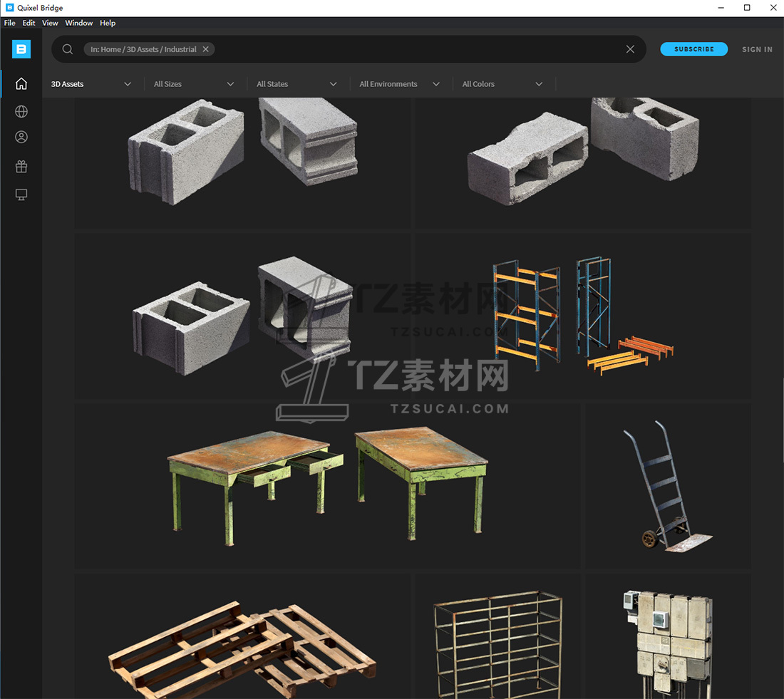Open the globe Collections sidebar icon

21,111
